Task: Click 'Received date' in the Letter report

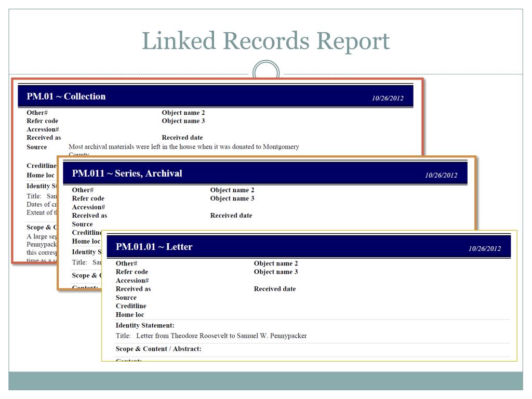Action: pyautogui.click(x=274, y=289)
